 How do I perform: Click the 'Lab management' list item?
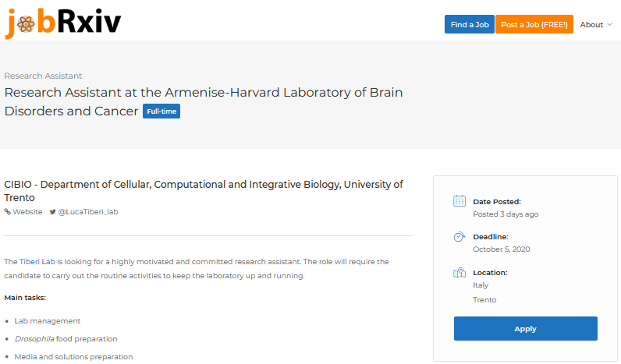48,321
